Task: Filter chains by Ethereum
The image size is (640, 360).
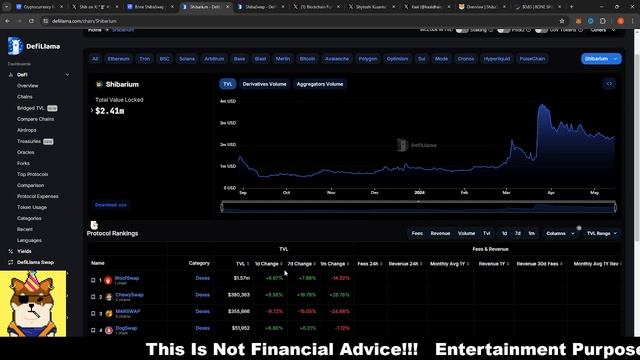Action: [x=118, y=59]
